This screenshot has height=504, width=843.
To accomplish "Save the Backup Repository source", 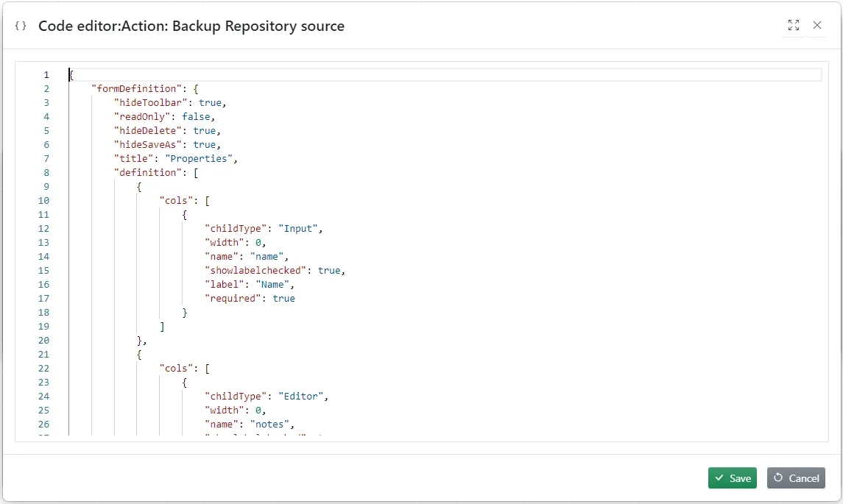I will click(733, 478).
